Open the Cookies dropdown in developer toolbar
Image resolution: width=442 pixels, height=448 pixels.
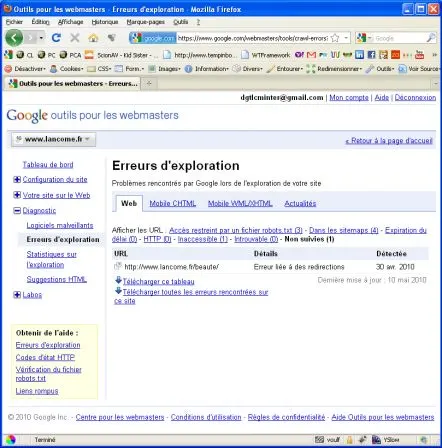[66, 69]
